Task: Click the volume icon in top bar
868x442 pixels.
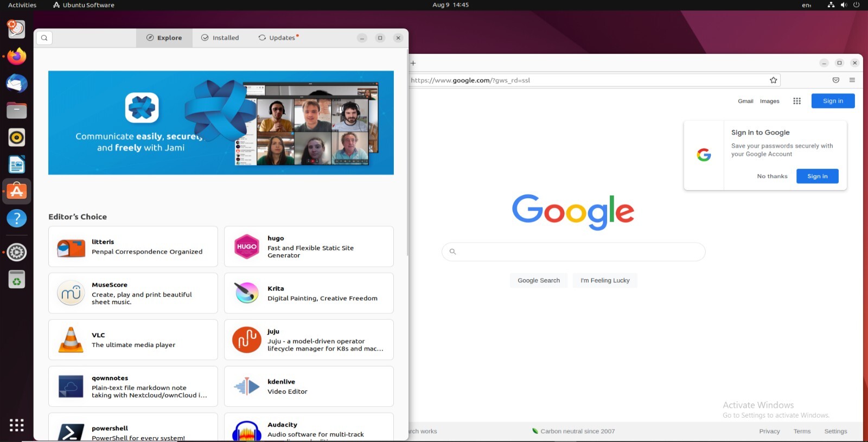Action: pos(844,5)
